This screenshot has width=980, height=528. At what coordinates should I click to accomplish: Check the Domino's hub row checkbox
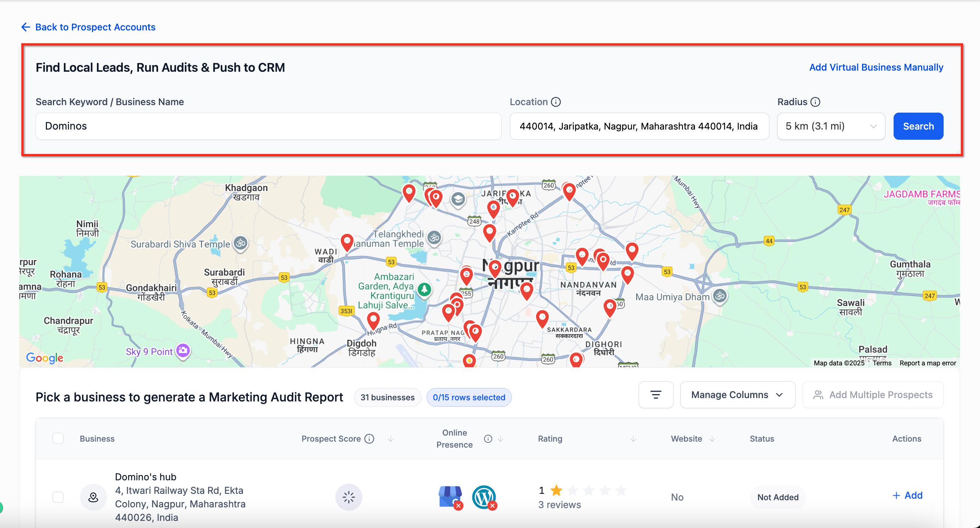pos(58,497)
